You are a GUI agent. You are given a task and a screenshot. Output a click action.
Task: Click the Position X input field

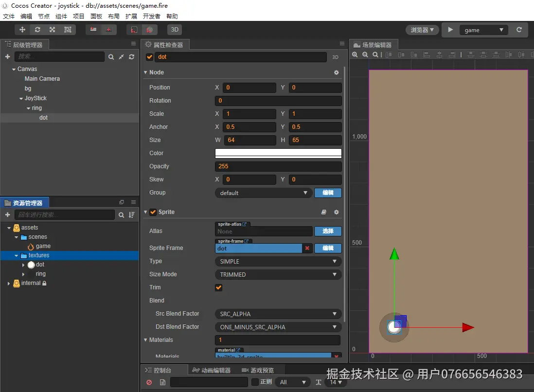pyautogui.click(x=249, y=88)
